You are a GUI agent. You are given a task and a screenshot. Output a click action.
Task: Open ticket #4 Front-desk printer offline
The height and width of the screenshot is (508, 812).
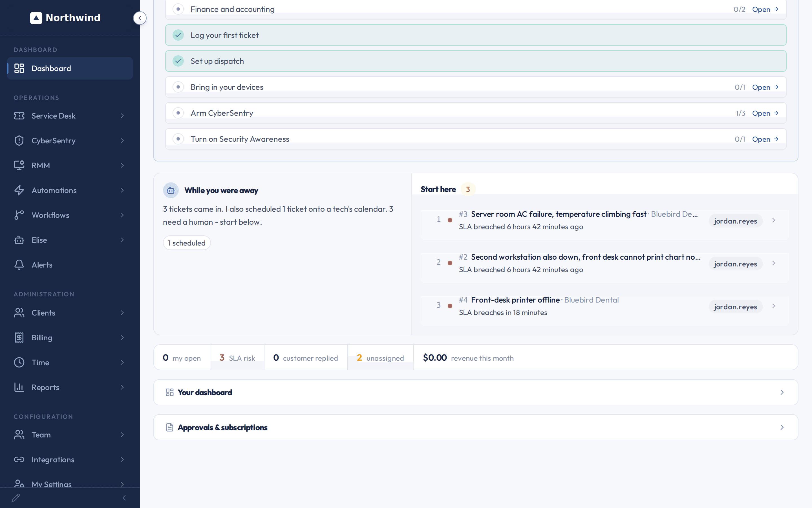point(604,306)
